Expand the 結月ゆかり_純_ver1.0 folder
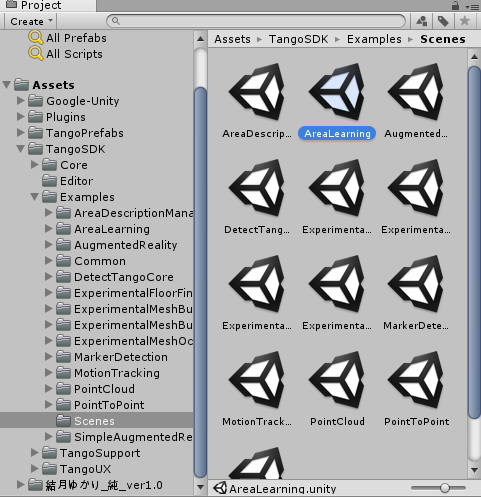This screenshot has width=481, height=497. tap(21, 485)
